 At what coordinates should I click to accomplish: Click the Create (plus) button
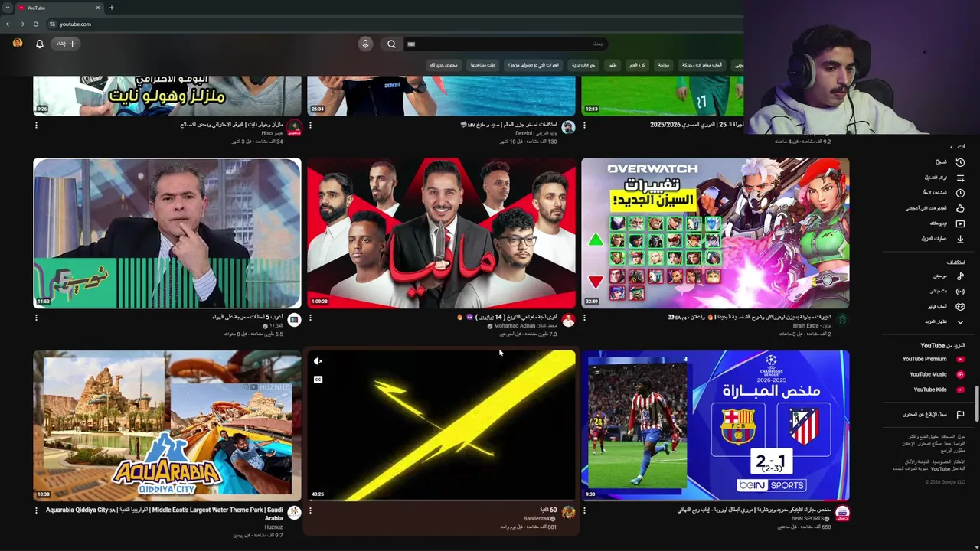(x=67, y=44)
